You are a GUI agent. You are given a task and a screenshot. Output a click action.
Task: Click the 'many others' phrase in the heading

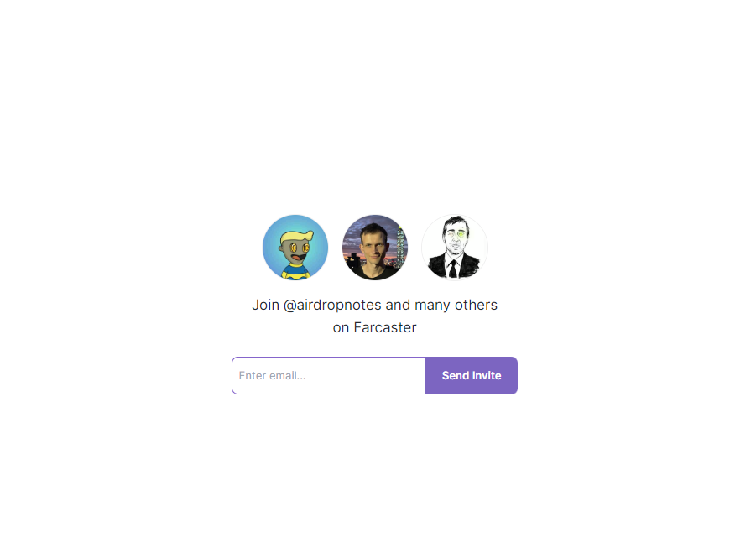[456, 306]
